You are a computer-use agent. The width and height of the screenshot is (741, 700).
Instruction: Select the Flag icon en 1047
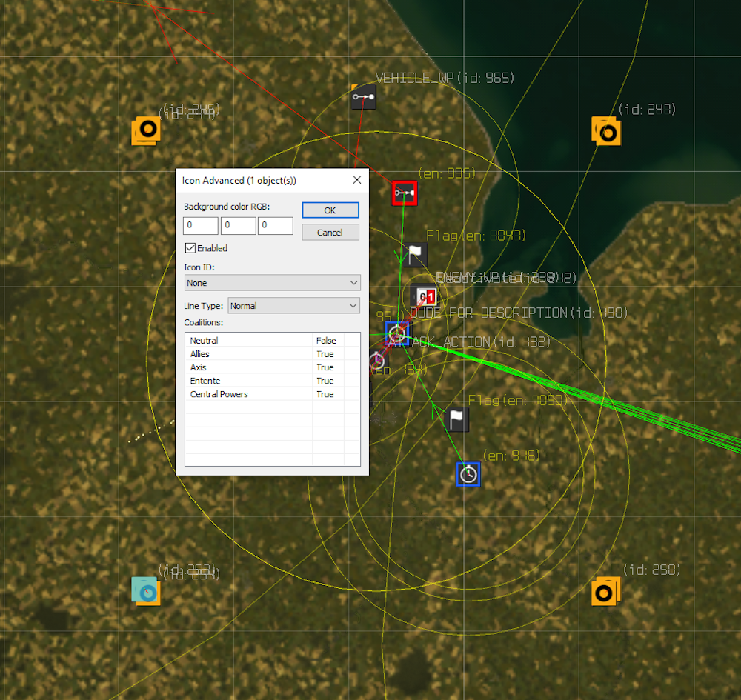coord(415,255)
